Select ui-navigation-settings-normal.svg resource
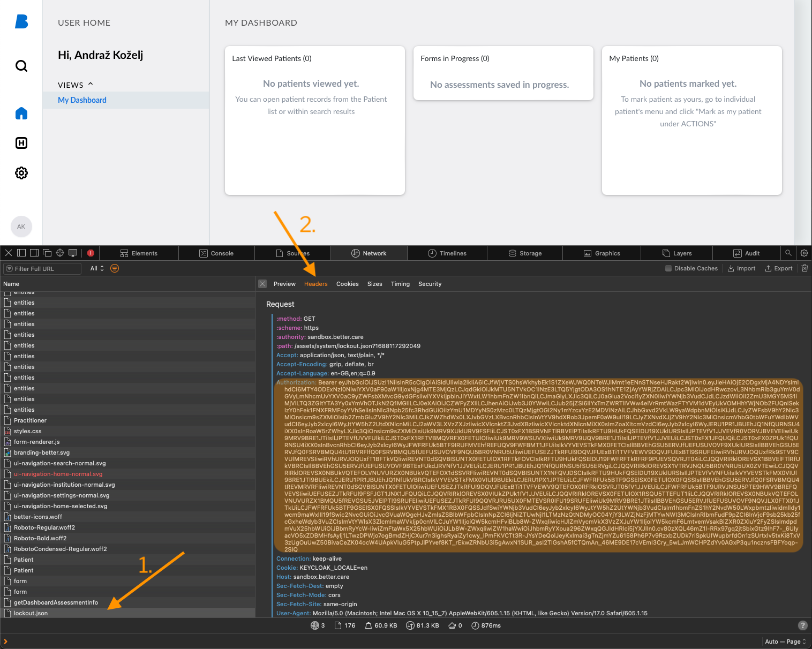This screenshot has height=649, width=812. [x=127, y=495]
